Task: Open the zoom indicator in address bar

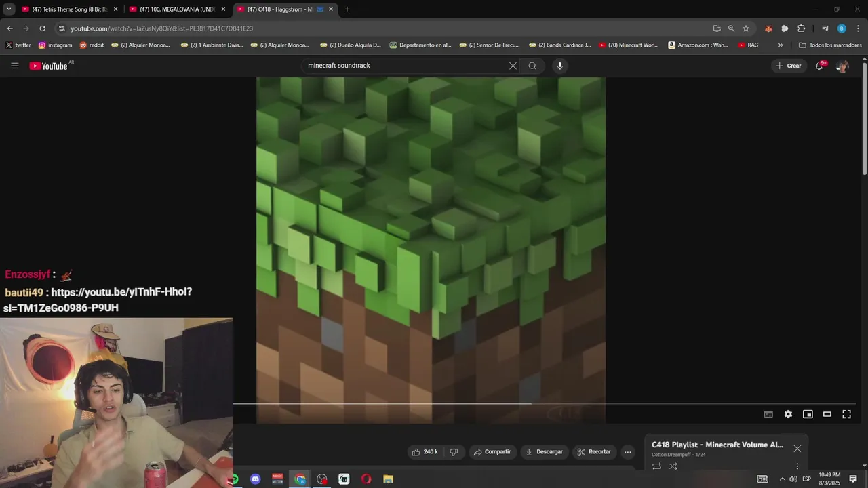Action: tap(731, 28)
